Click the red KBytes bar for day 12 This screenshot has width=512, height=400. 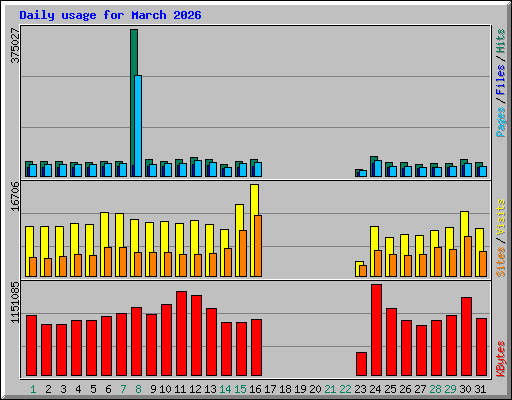point(196,336)
